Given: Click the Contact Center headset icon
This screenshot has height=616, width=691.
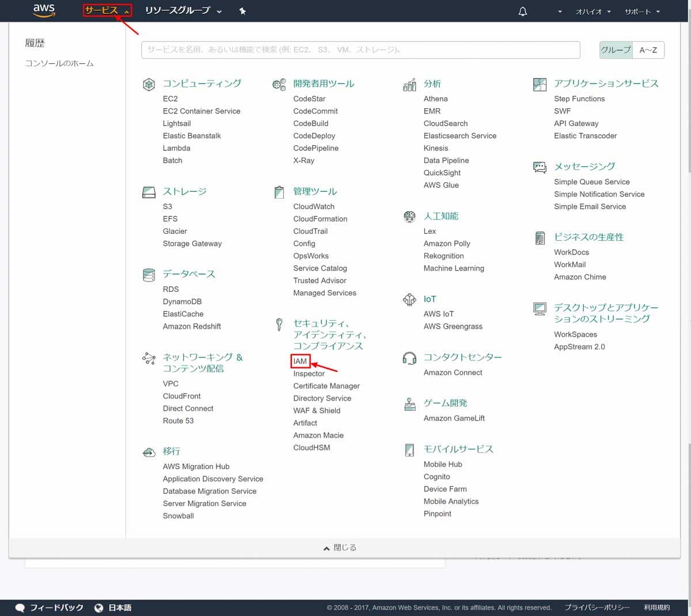Looking at the screenshot, I should pos(409,358).
